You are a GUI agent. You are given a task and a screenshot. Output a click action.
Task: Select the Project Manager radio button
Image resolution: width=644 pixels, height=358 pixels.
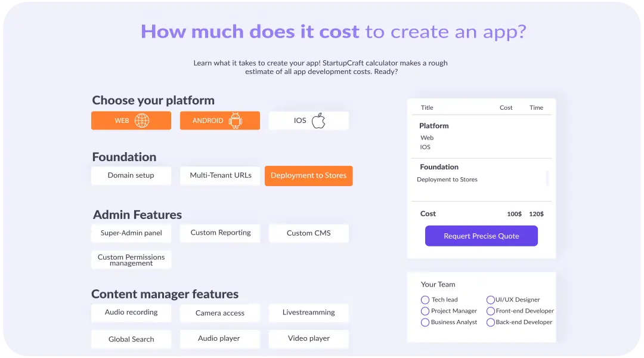[x=425, y=311]
